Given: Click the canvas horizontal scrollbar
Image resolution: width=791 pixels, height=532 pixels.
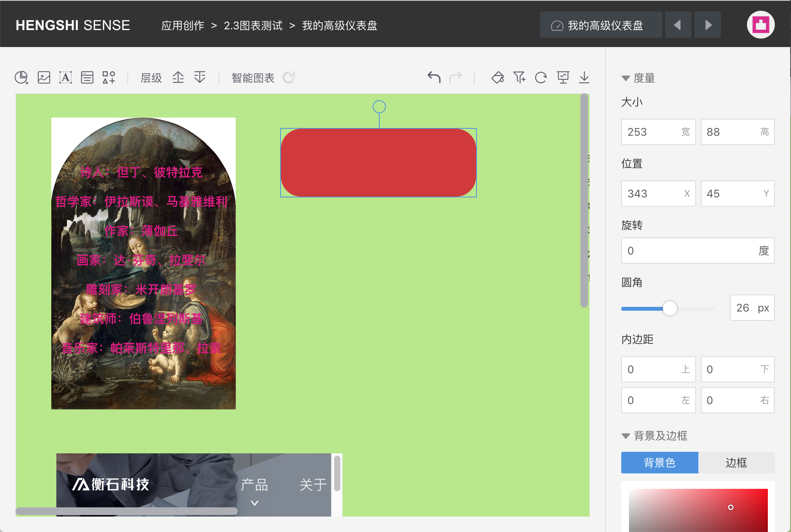Looking at the screenshot, I should [x=127, y=511].
